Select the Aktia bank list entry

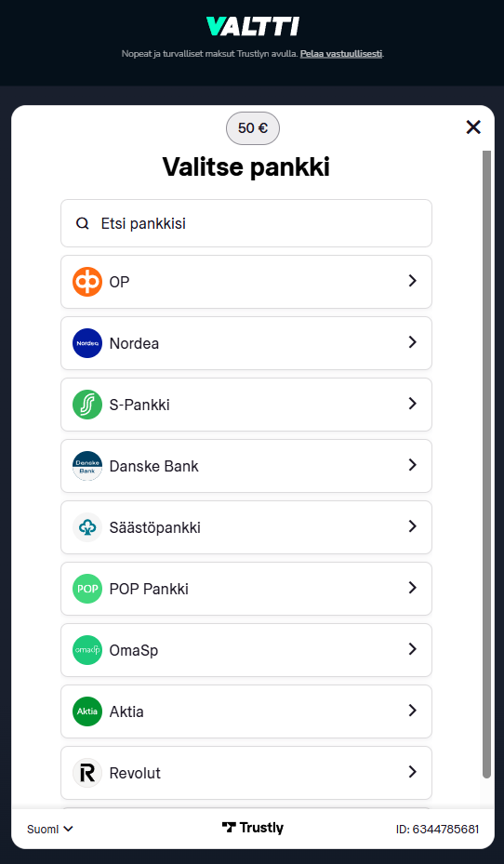tap(246, 711)
